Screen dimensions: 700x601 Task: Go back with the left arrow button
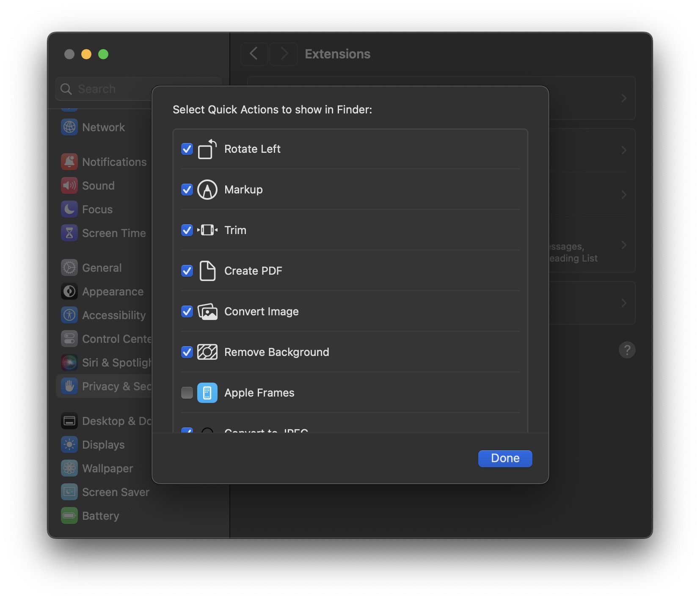[254, 54]
